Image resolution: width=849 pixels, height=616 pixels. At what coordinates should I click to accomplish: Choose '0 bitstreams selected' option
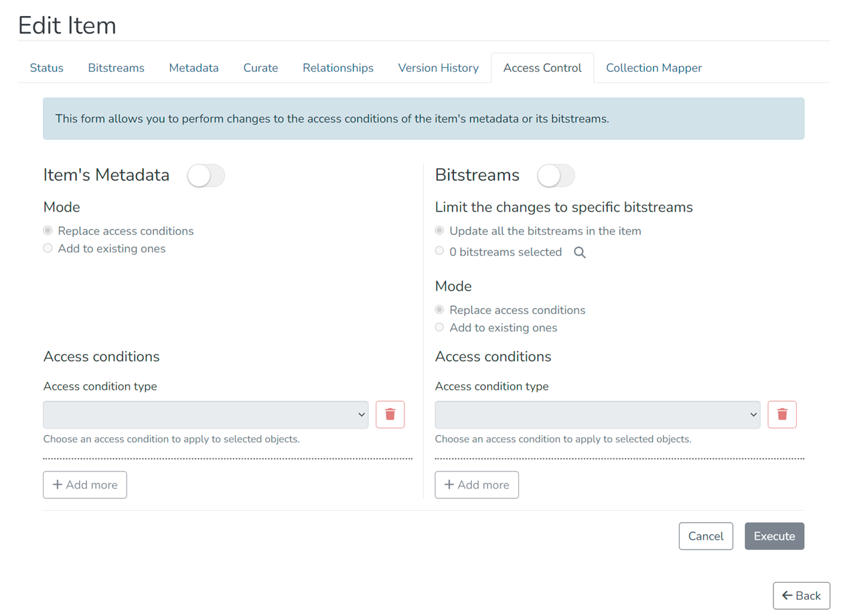point(439,250)
